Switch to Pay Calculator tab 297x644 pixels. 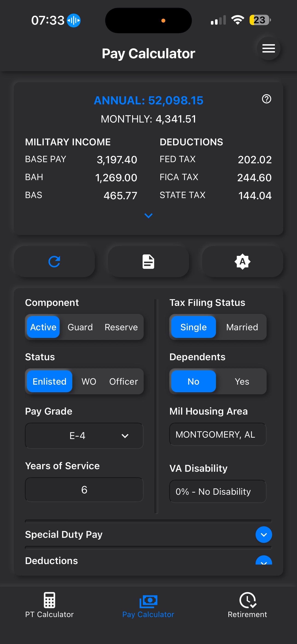pyautogui.click(x=148, y=605)
